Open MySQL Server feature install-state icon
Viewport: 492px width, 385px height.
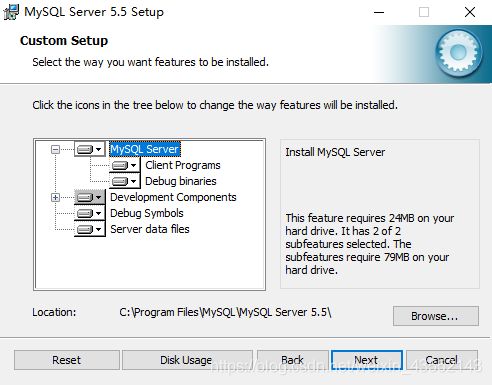click(x=89, y=149)
